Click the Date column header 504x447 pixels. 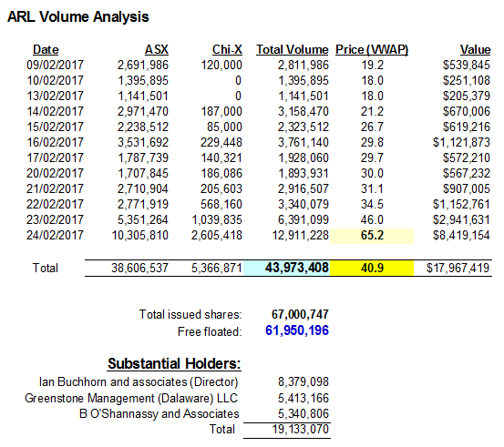click(x=46, y=50)
